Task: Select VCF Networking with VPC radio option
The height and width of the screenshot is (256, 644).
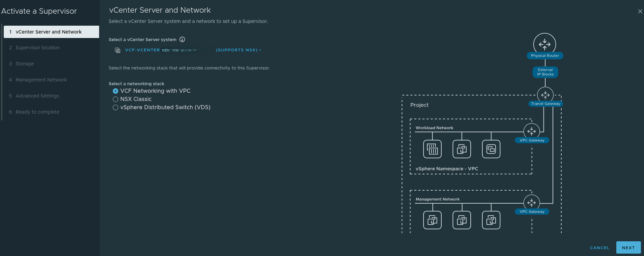Action: pos(116,91)
